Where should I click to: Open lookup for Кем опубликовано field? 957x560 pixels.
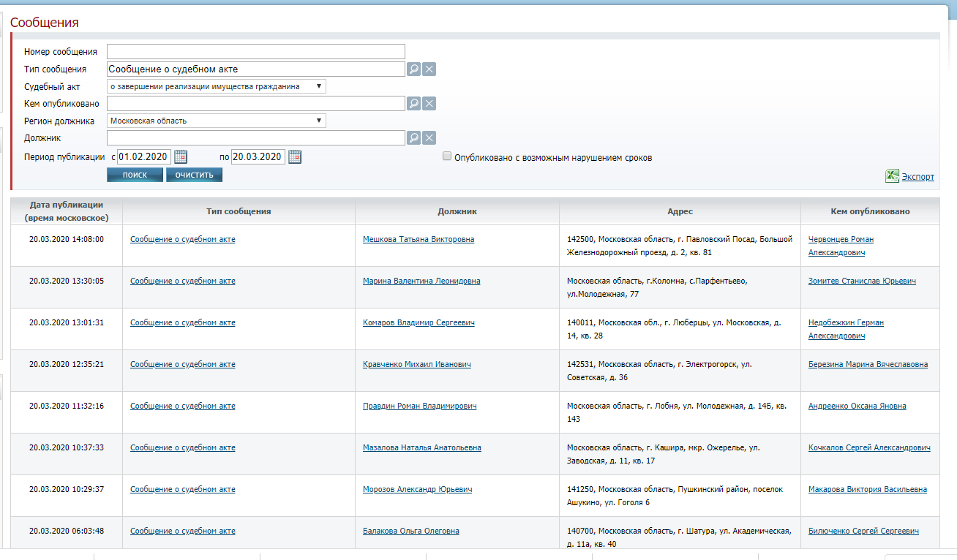pyautogui.click(x=414, y=104)
